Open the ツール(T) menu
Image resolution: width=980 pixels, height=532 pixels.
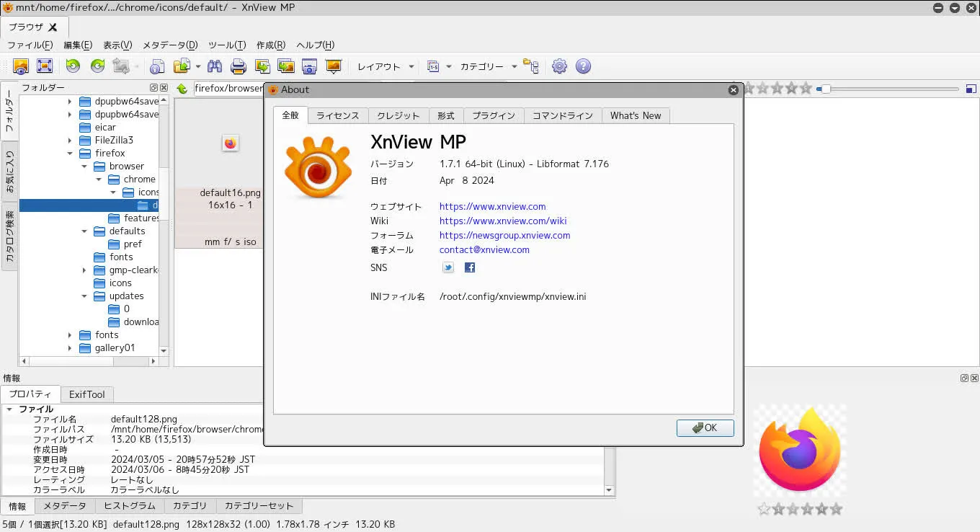coord(227,45)
